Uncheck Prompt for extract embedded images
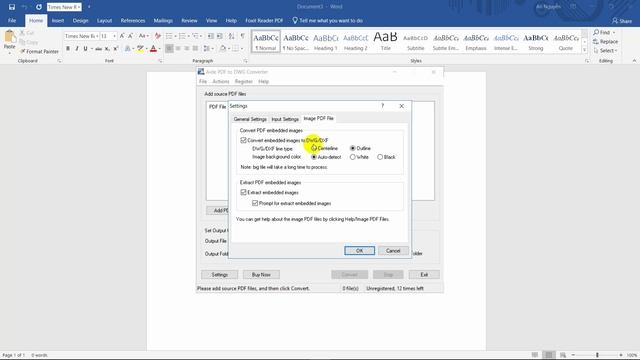 coord(255,203)
